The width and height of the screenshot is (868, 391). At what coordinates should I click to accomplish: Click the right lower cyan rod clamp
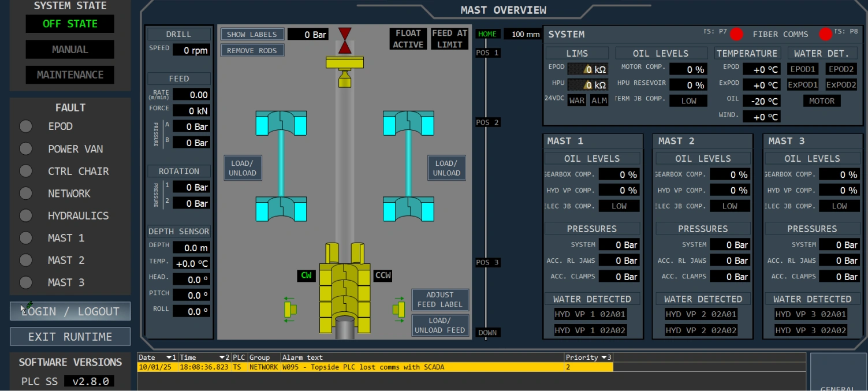tap(408, 208)
